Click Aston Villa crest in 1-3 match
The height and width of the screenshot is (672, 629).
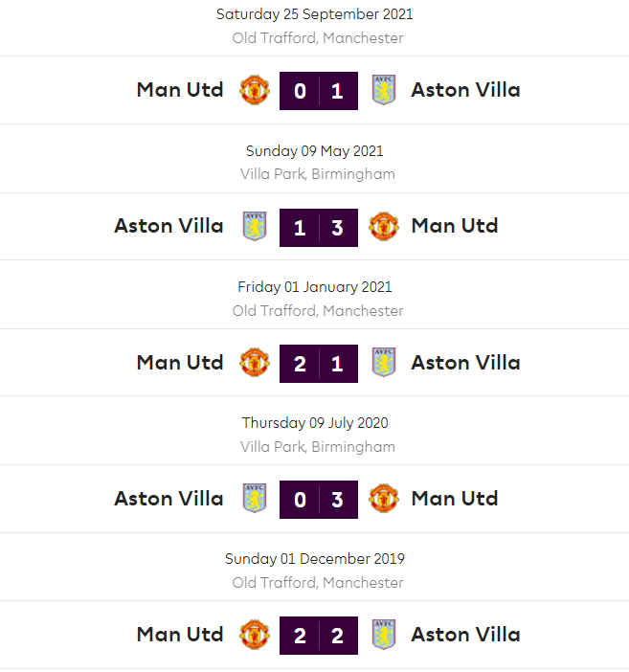pos(255,226)
